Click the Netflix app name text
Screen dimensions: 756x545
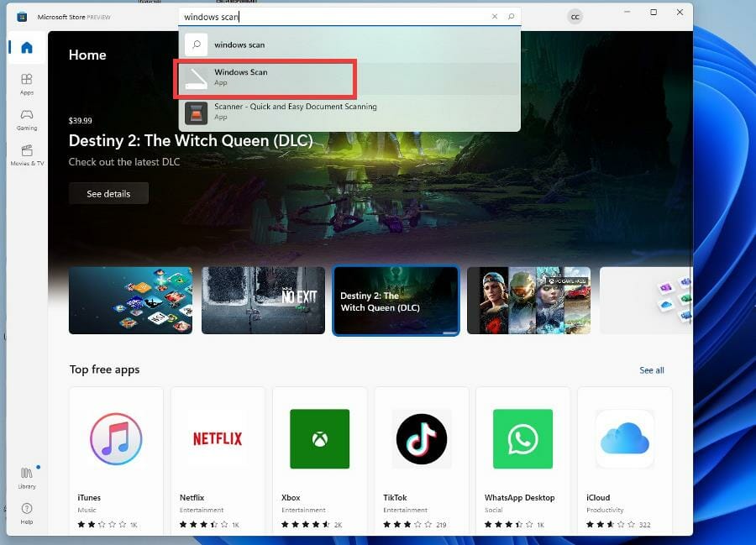point(192,497)
